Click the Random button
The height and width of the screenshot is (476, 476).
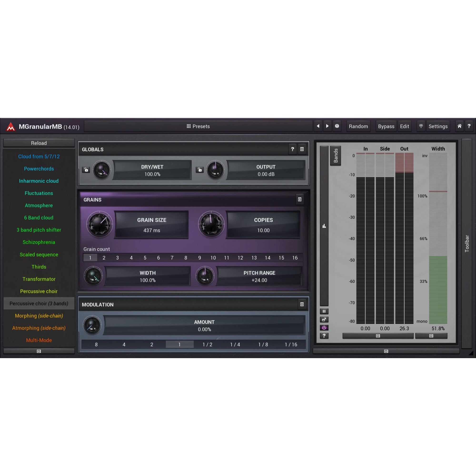pyautogui.click(x=358, y=126)
